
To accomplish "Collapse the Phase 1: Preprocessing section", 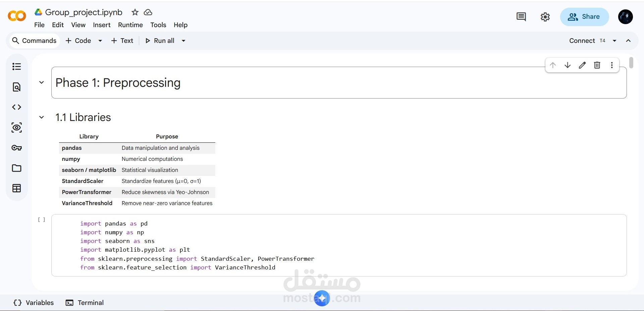I will 42,82.
